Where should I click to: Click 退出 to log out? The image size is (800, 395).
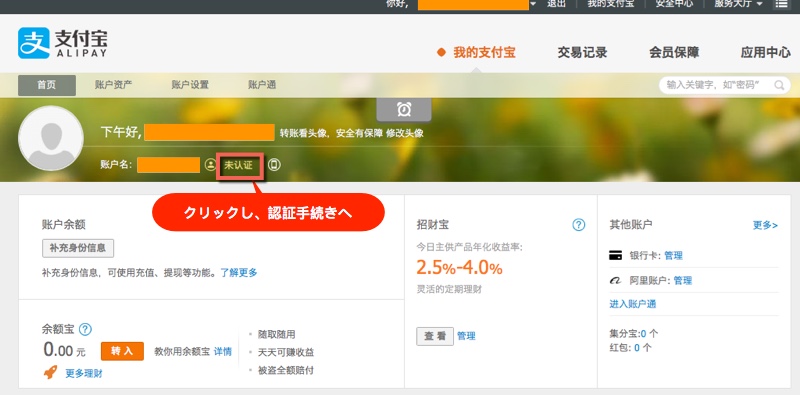556,4
